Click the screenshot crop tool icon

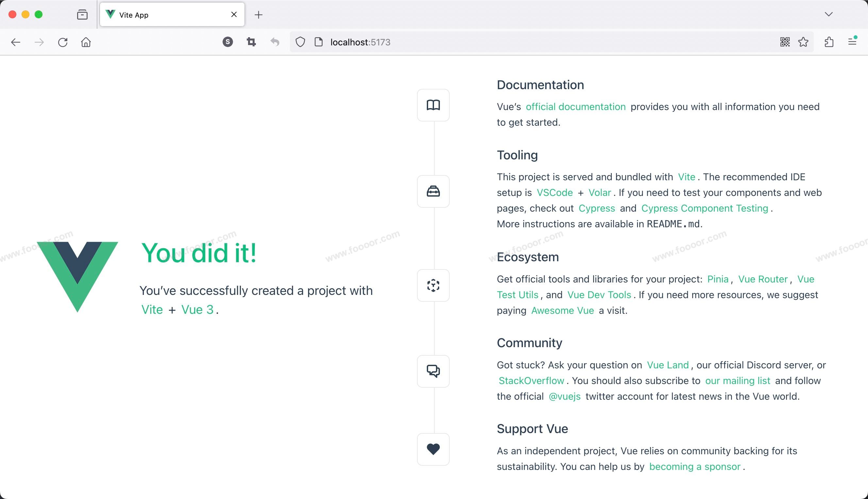coord(251,42)
